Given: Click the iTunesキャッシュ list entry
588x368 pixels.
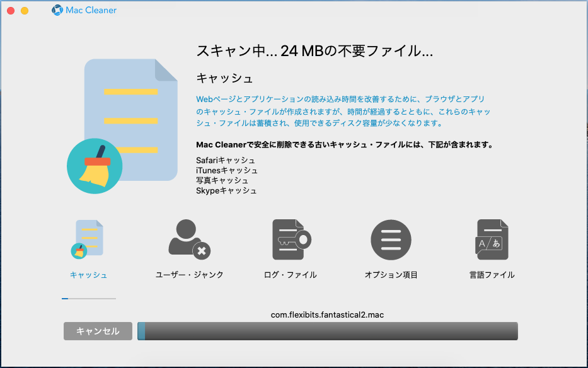Looking at the screenshot, I should click(226, 171).
